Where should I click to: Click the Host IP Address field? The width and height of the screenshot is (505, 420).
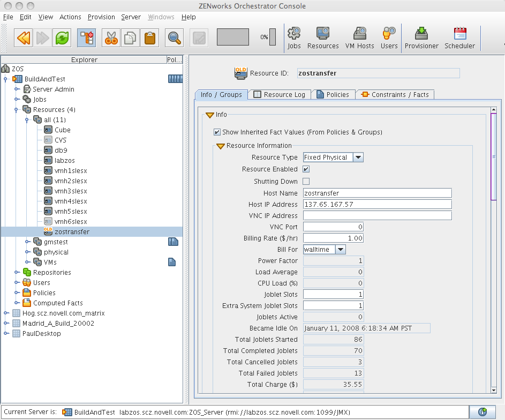(378, 204)
